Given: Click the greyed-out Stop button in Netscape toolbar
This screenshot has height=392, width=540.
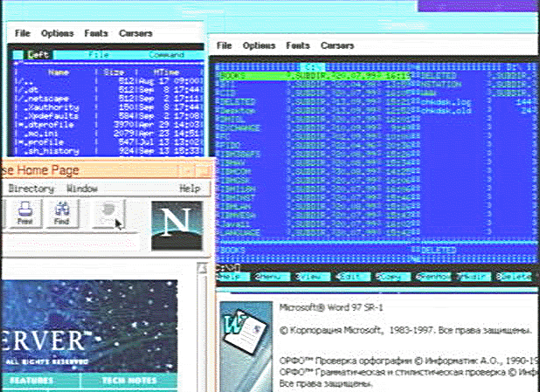Looking at the screenshot, I should click(108, 214).
